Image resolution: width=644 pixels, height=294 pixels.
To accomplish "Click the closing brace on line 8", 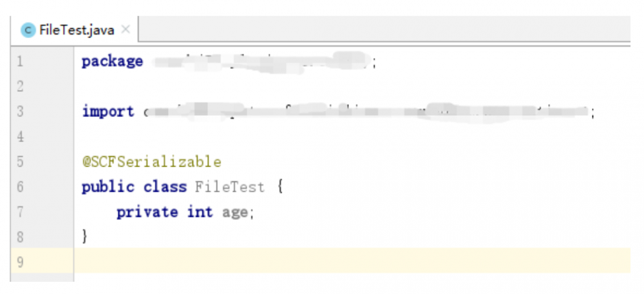I will (85, 237).
